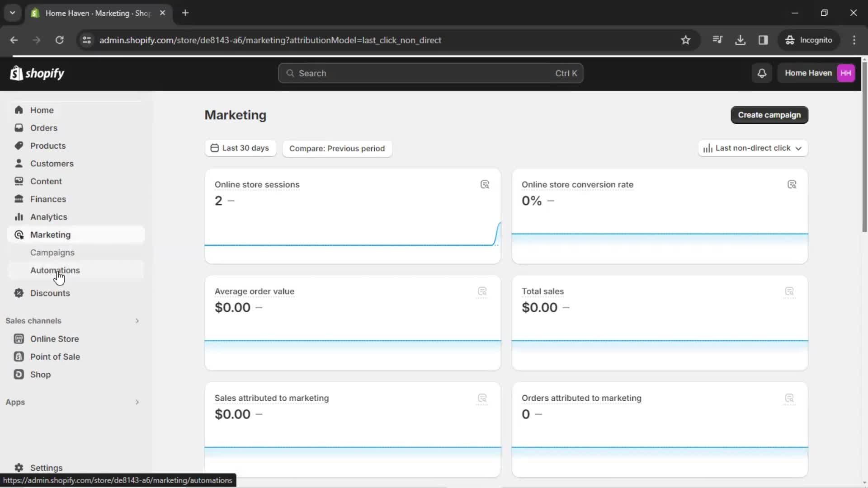
Task: Open the Last non-direct click attribution dropdown
Action: [x=753, y=148]
